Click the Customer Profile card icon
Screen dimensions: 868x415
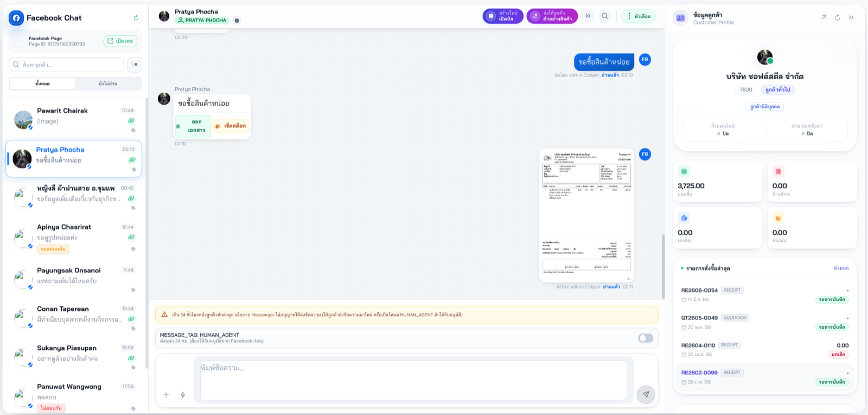point(680,18)
